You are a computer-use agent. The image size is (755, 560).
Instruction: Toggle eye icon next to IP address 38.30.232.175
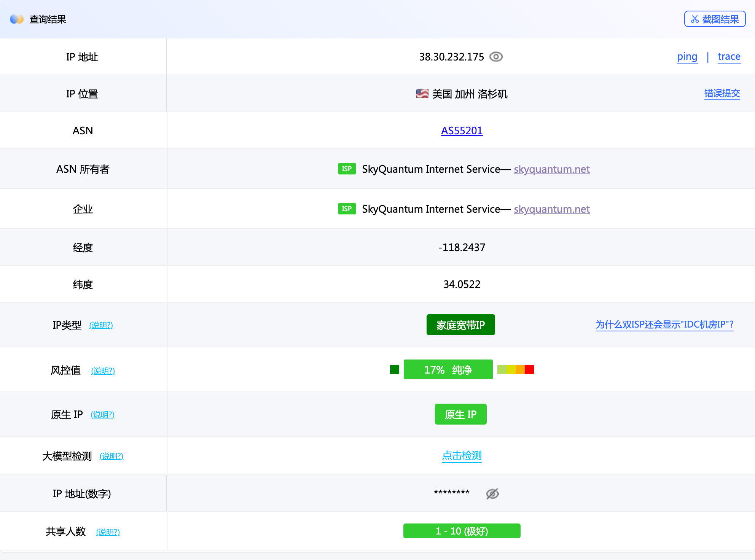[496, 57]
